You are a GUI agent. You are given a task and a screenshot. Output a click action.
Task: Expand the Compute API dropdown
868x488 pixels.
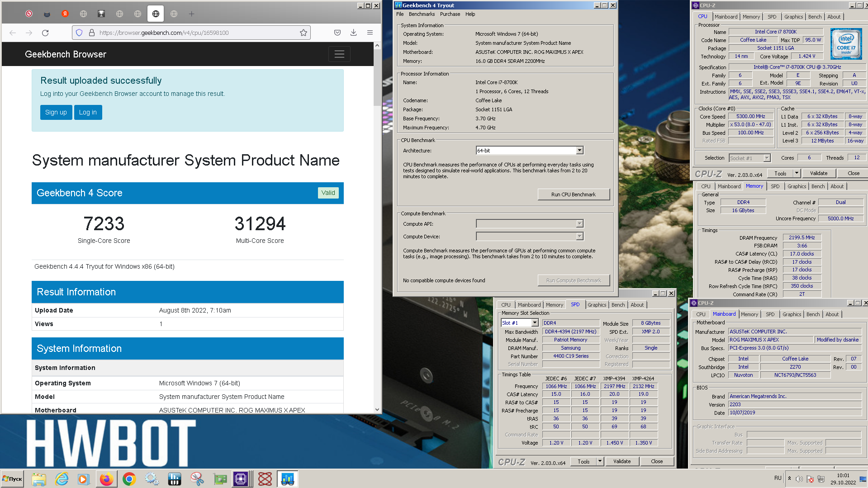point(579,224)
